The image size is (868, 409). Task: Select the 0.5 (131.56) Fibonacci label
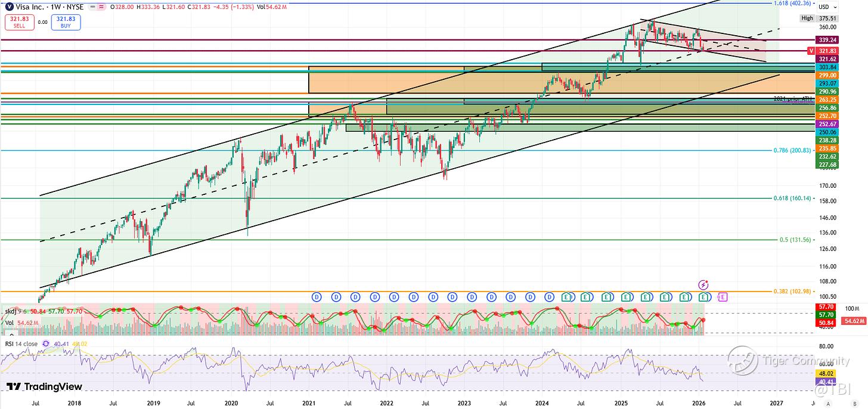(796, 240)
